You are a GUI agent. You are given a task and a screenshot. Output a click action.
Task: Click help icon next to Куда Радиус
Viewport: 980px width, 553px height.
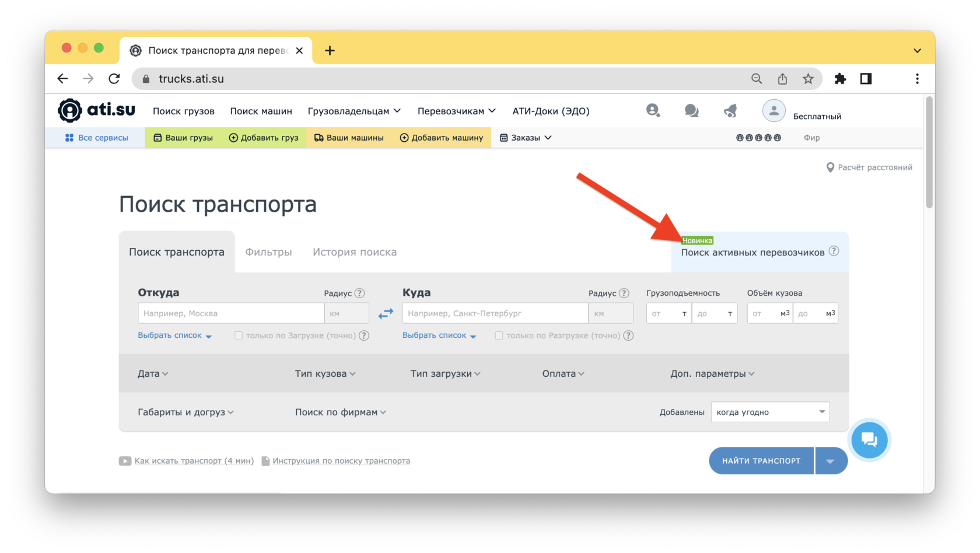(x=624, y=293)
